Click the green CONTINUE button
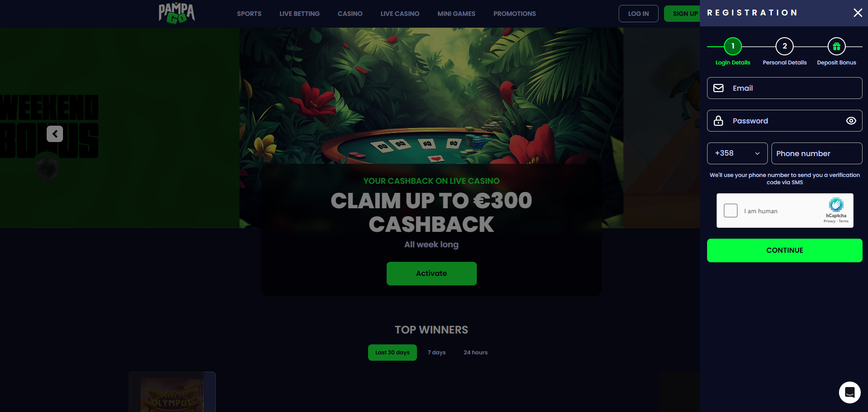The height and width of the screenshot is (412, 868). tap(785, 250)
